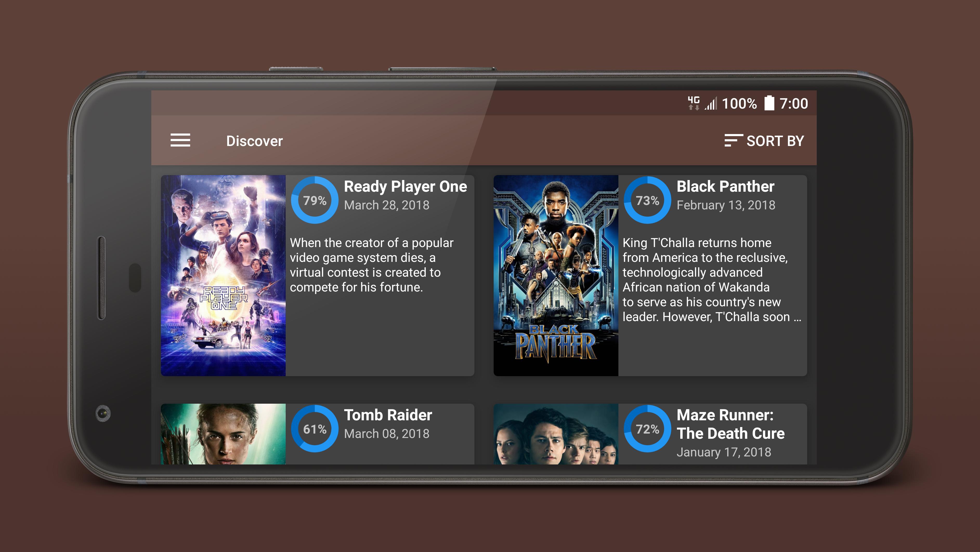Open the Black Panther title
Image resolution: width=980 pixels, height=552 pixels.
[726, 187]
